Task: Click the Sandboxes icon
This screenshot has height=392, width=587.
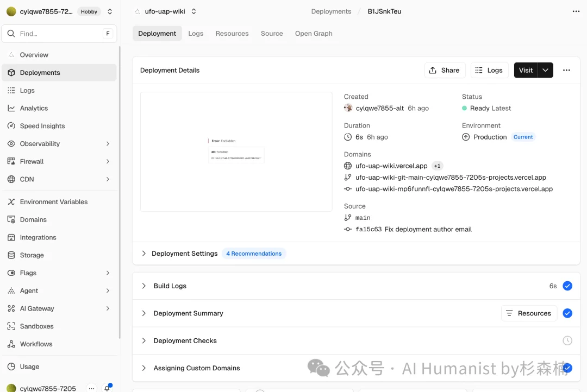Action: point(11,326)
